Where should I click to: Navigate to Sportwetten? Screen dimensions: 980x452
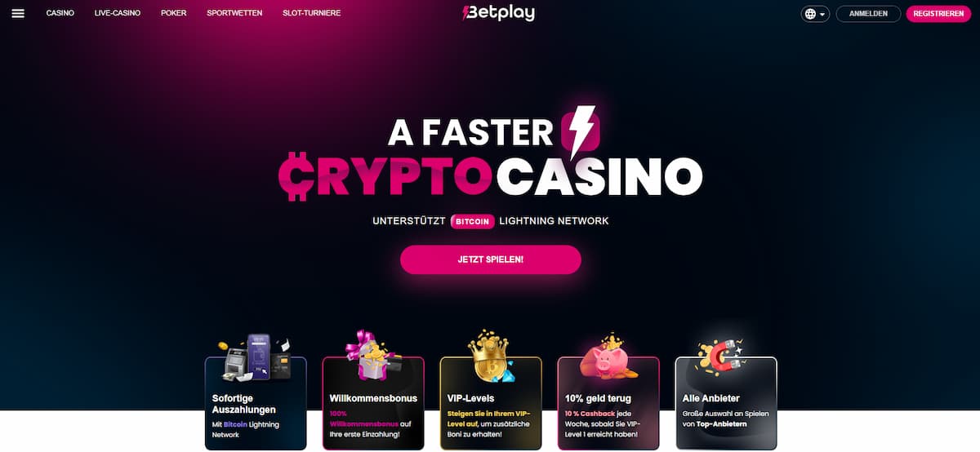coord(234,14)
